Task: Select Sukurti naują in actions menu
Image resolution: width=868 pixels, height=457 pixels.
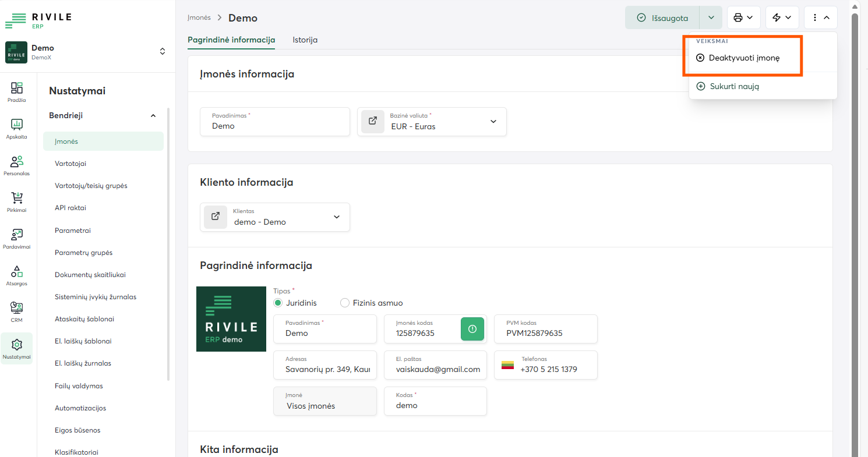Action: [x=734, y=86]
